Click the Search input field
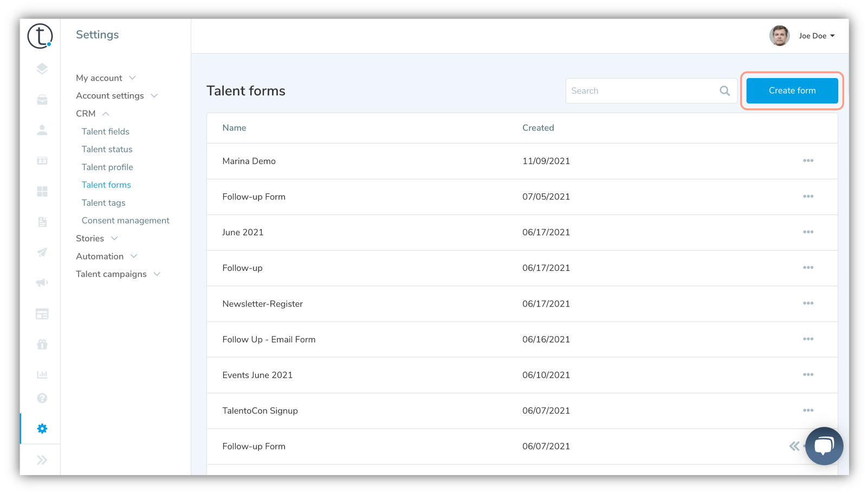 pos(642,91)
